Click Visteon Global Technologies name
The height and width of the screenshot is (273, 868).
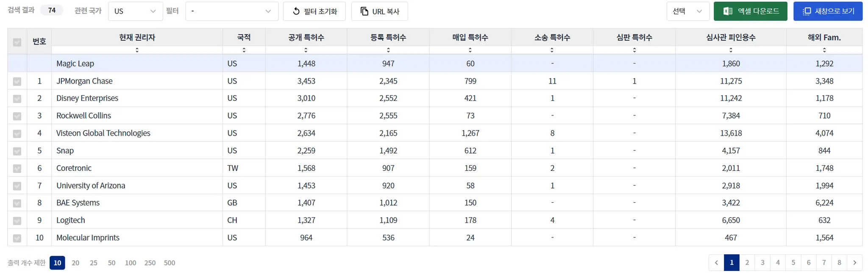[x=103, y=133]
